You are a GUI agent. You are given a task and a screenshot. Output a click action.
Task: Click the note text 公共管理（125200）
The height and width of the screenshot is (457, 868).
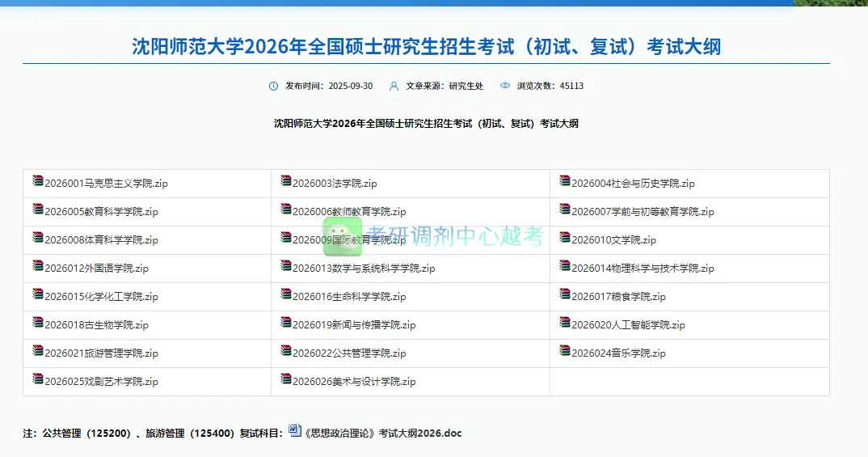click(87, 434)
